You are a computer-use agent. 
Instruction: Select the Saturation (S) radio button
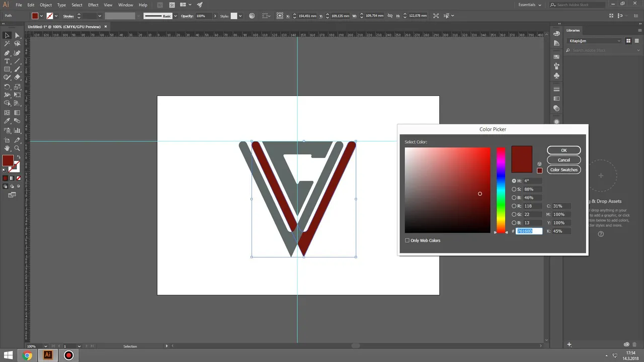point(514,190)
